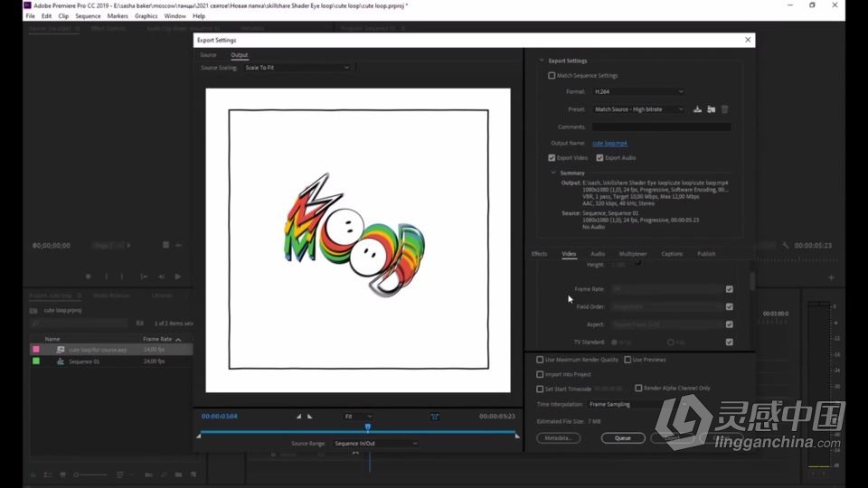This screenshot has height=488, width=868.
Task: Click the add marker icon in Source monitor
Action: tap(88, 277)
